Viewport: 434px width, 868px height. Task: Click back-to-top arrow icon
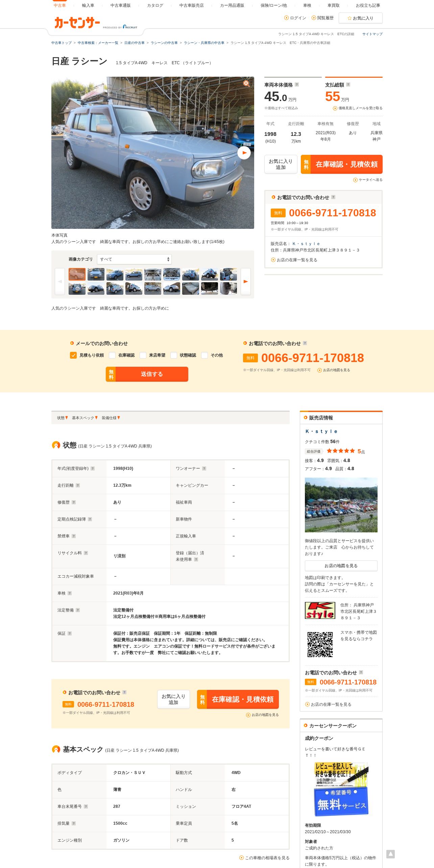click(390, 854)
